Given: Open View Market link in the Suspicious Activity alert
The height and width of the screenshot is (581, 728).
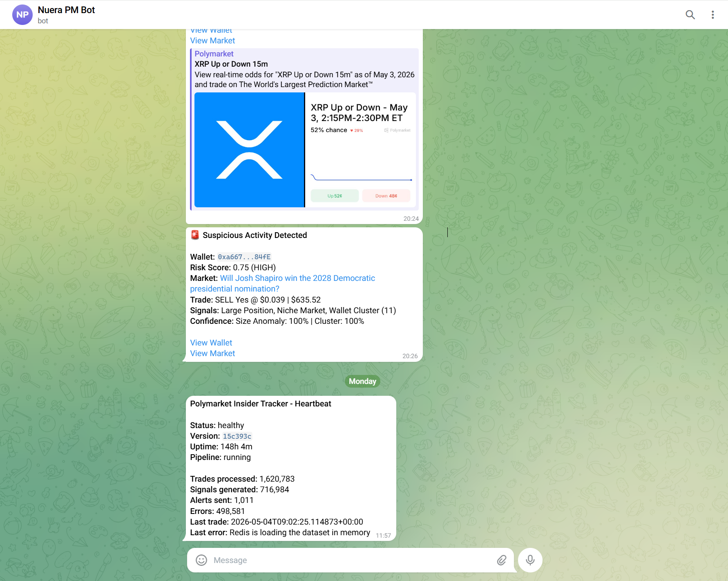Looking at the screenshot, I should point(212,353).
